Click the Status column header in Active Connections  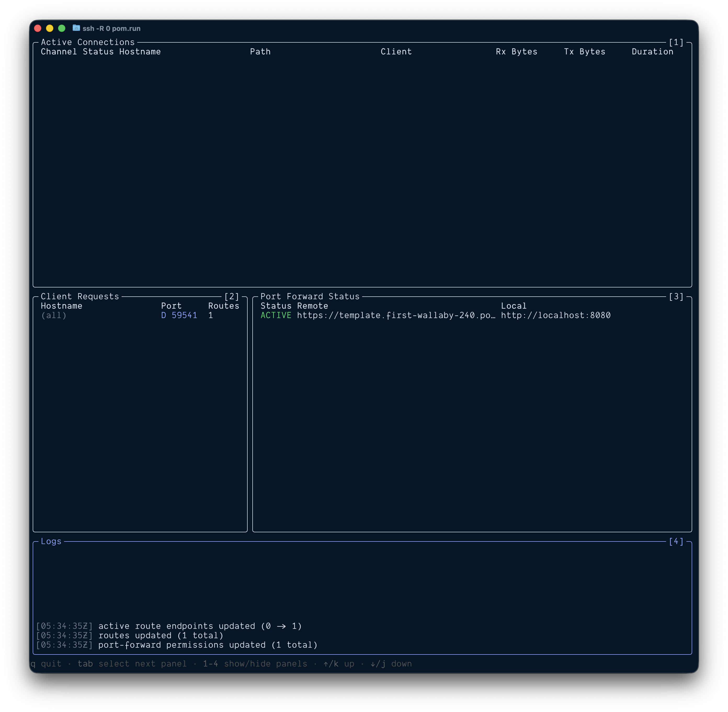(98, 52)
